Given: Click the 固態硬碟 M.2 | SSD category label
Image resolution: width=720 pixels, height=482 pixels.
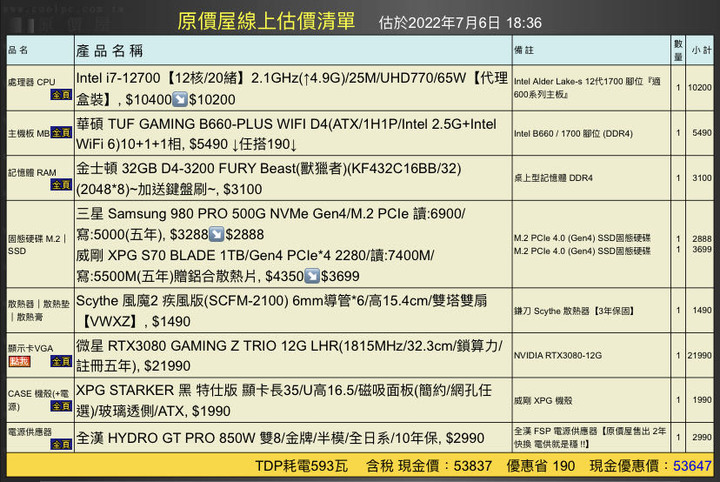Looking at the screenshot, I should [37, 245].
